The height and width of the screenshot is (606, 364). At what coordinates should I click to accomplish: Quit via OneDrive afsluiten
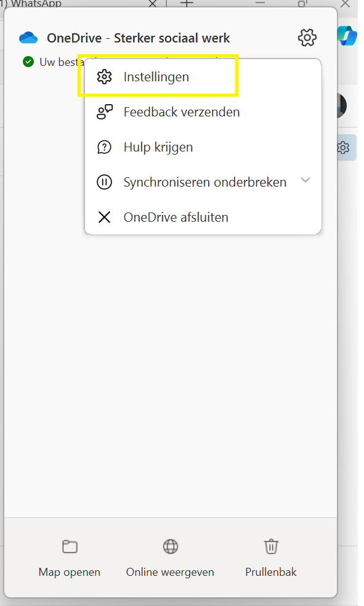pyautogui.click(x=203, y=217)
